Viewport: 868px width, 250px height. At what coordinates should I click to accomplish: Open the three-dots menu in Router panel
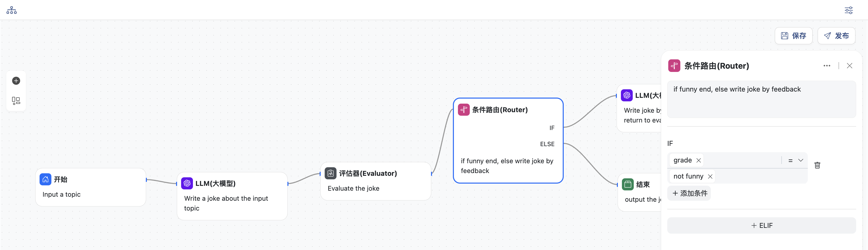pyautogui.click(x=826, y=66)
